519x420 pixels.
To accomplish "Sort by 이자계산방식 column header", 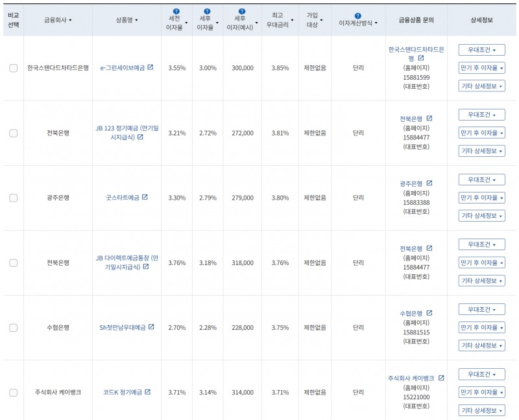I will tap(358, 23).
